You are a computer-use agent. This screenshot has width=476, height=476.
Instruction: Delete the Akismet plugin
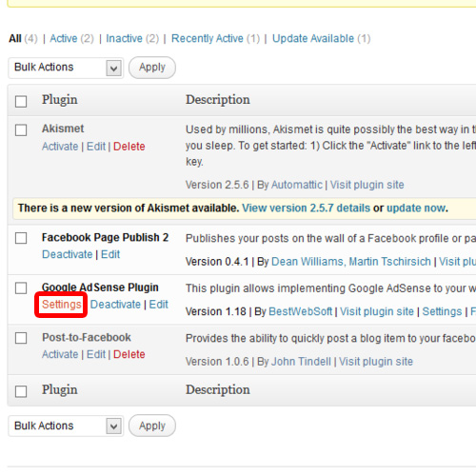click(x=129, y=147)
